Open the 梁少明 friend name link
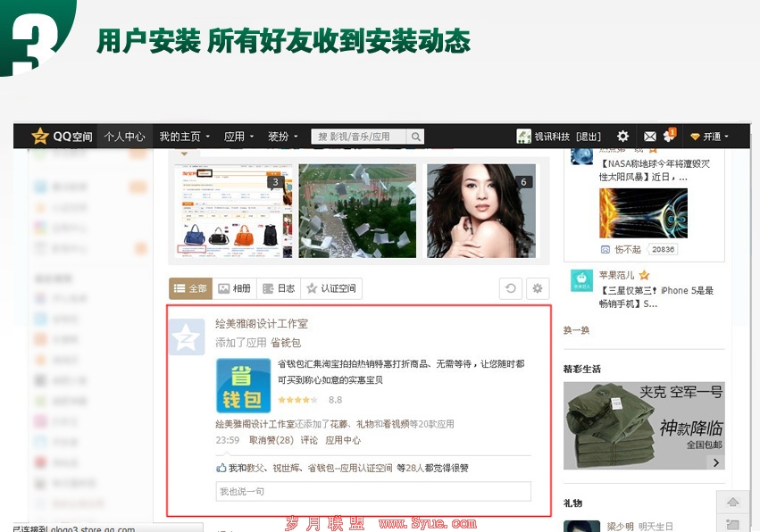760x532 pixels. 620,526
